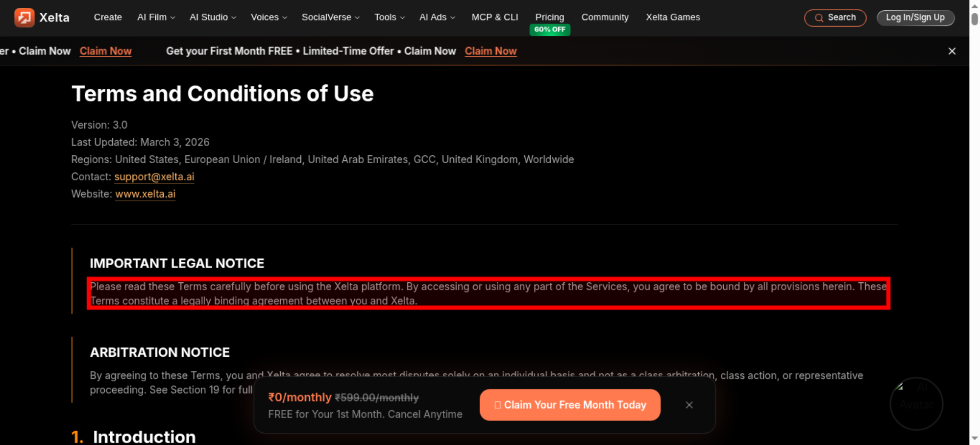Screen dimensions: 980x445
Task: Click 'Last Updated: March 3, 2026'
Action: tap(140, 142)
